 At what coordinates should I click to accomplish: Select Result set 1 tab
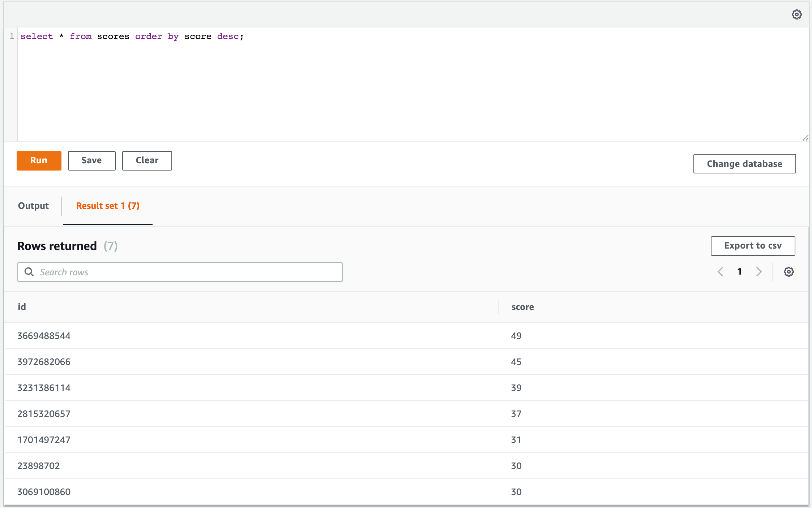[108, 206]
